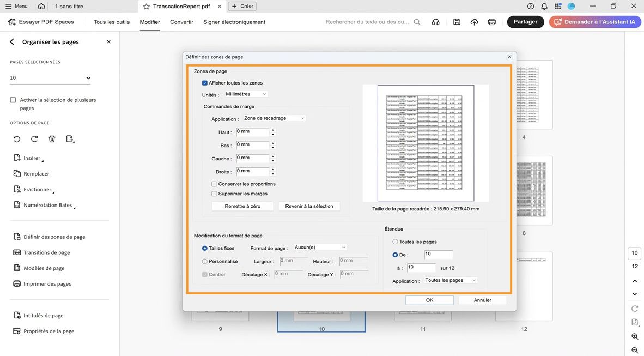644x356 pixels.
Task: Confirm with the OK button
Action: tap(430, 300)
